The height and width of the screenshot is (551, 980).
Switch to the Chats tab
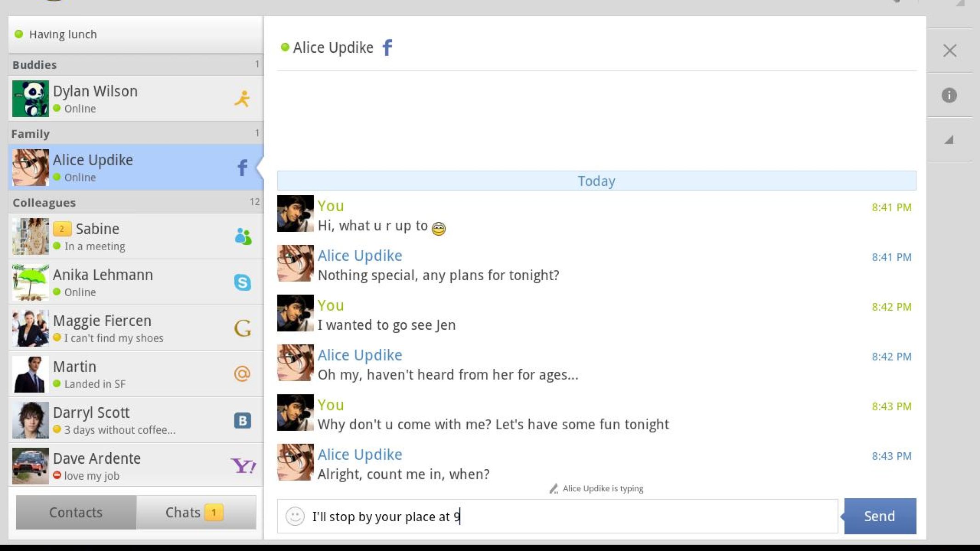click(196, 512)
